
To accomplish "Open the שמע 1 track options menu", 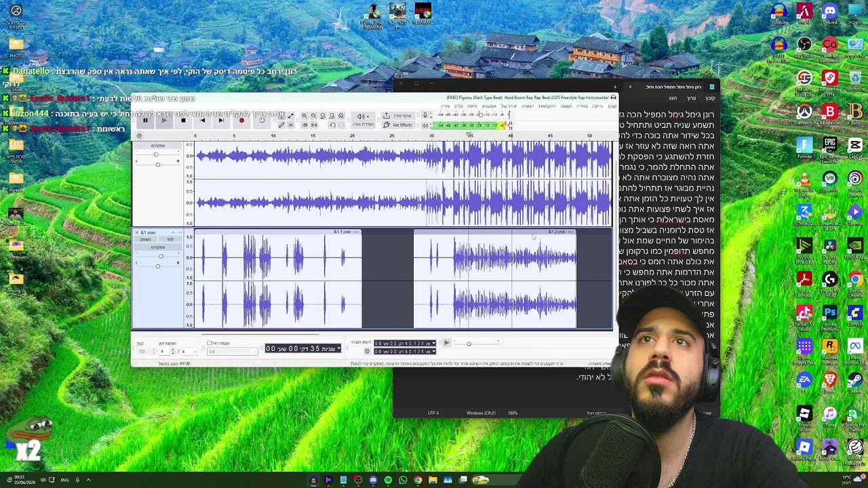I will point(179,232).
